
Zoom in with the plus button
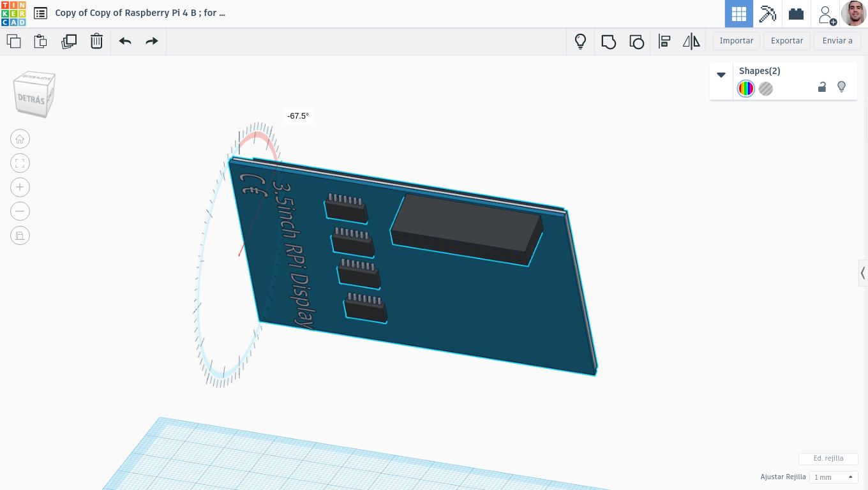[x=20, y=188]
